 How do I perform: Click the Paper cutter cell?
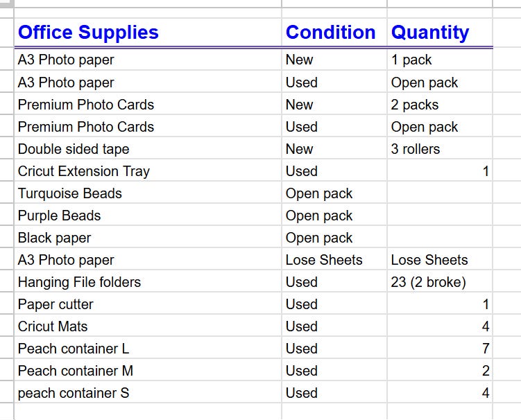point(148,304)
